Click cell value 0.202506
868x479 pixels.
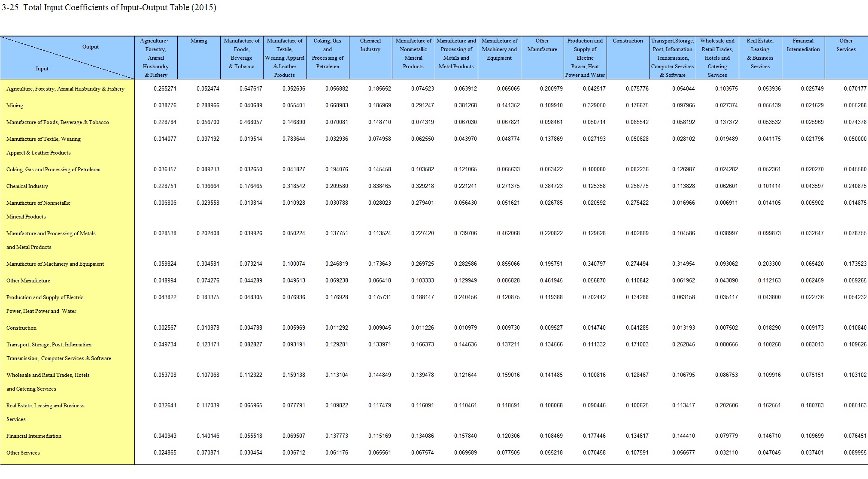[x=726, y=406]
